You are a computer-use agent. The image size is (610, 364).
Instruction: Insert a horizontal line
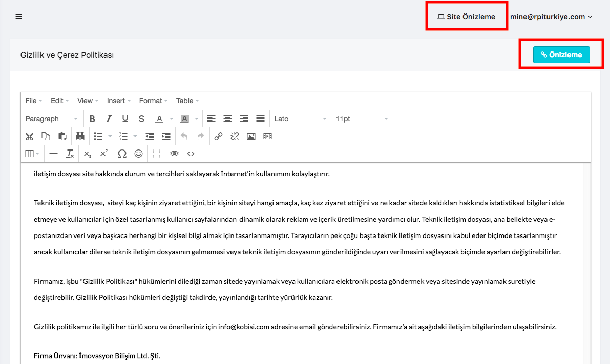point(53,153)
